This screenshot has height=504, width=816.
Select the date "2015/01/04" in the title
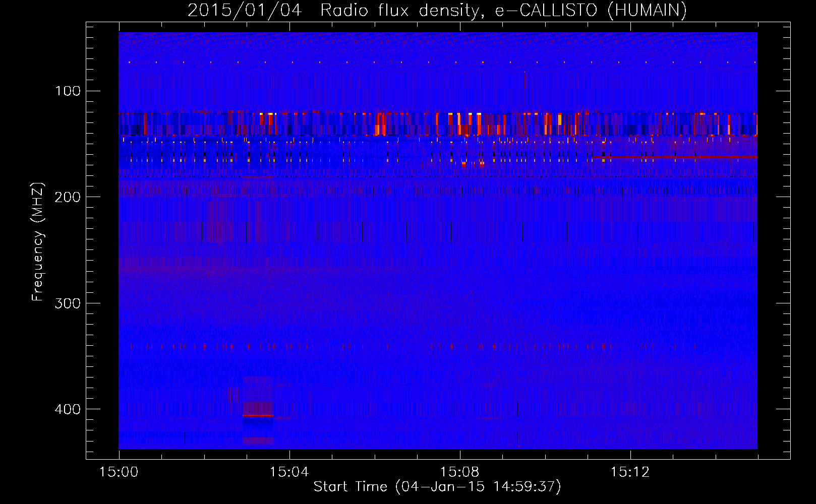(x=245, y=10)
